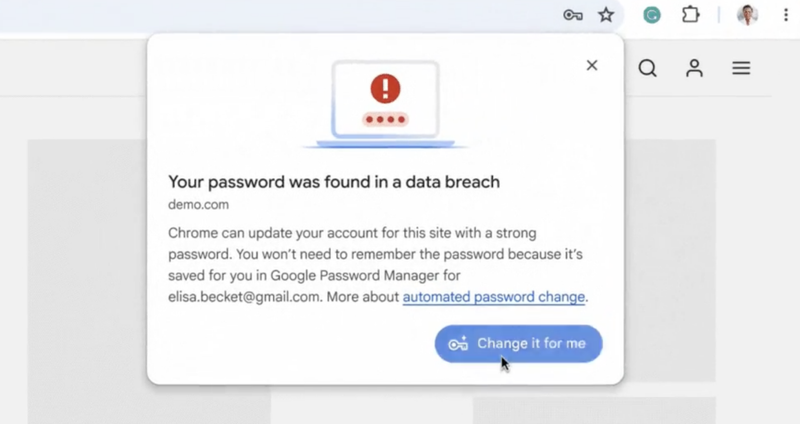Image resolution: width=800 pixels, height=424 pixels.
Task: Click the Chrome profile avatar
Action: point(747,15)
